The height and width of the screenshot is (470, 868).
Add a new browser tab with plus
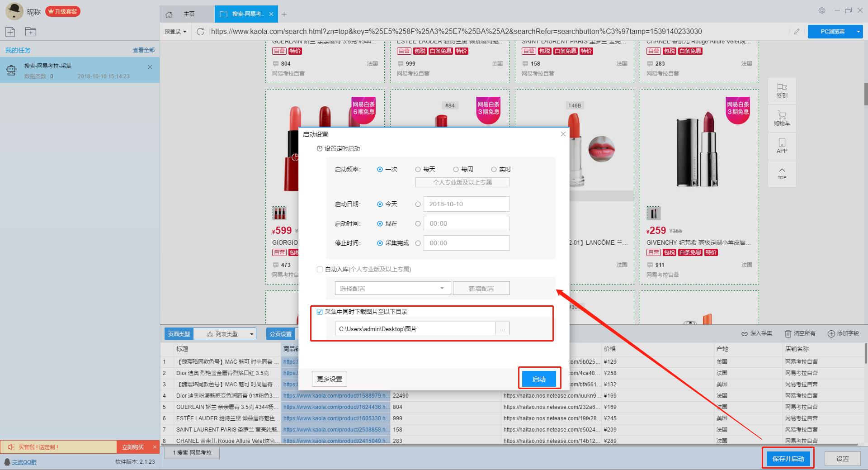click(x=284, y=14)
